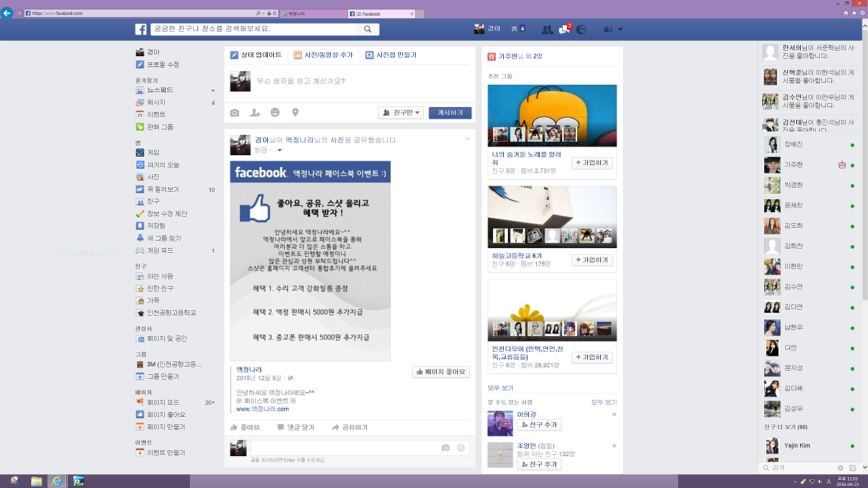Screen dimensions: 868x488
Task: Click the search magnifier button
Action: (x=368, y=29)
